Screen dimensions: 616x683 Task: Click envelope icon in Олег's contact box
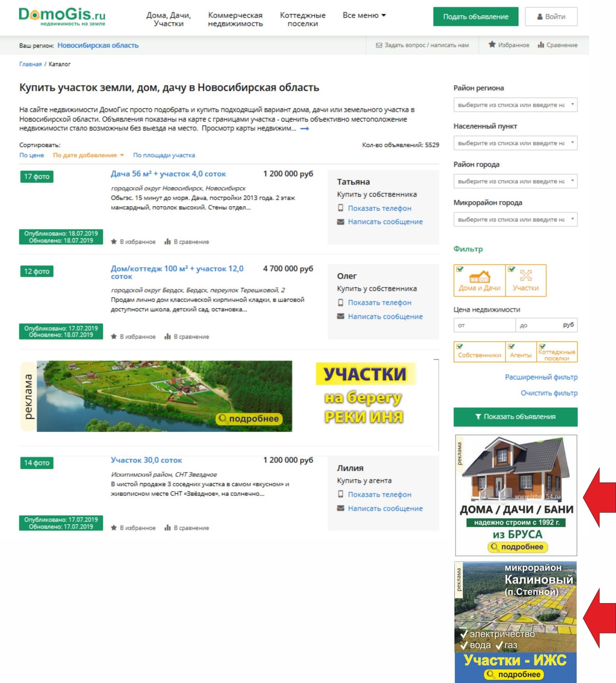341,316
